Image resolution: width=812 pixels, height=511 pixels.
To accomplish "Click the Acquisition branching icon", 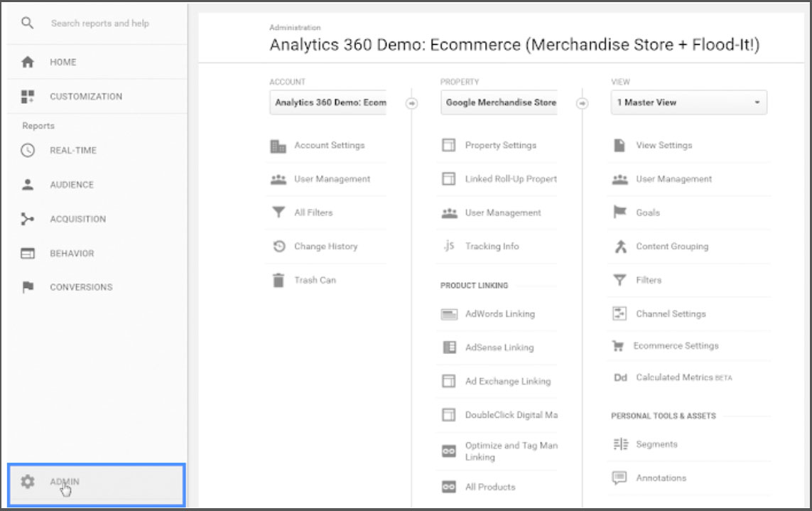I will click(x=28, y=219).
